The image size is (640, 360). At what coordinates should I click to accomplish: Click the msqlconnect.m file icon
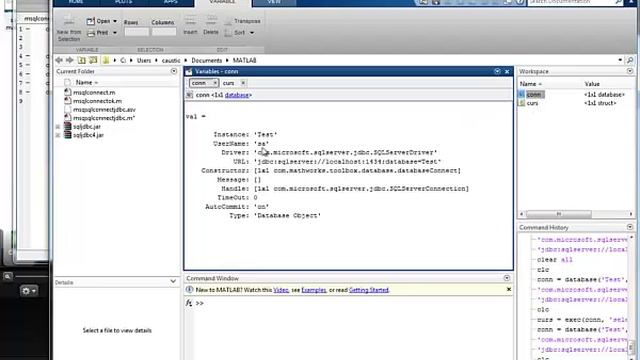pyautogui.click(x=67, y=92)
